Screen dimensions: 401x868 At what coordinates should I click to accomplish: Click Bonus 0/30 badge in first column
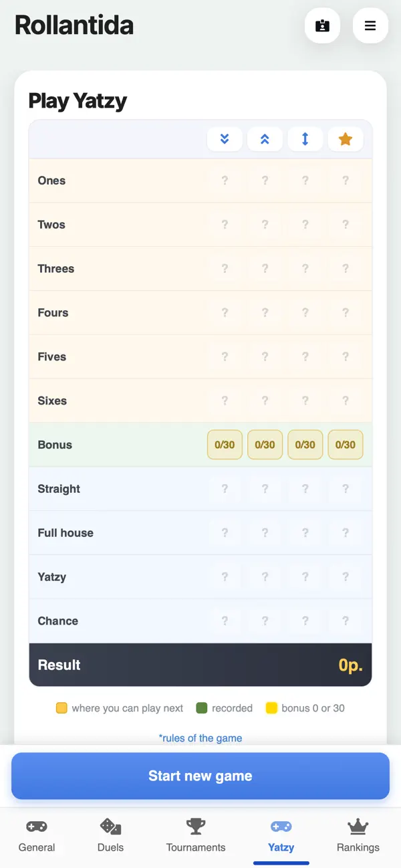pyautogui.click(x=225, y=445)
